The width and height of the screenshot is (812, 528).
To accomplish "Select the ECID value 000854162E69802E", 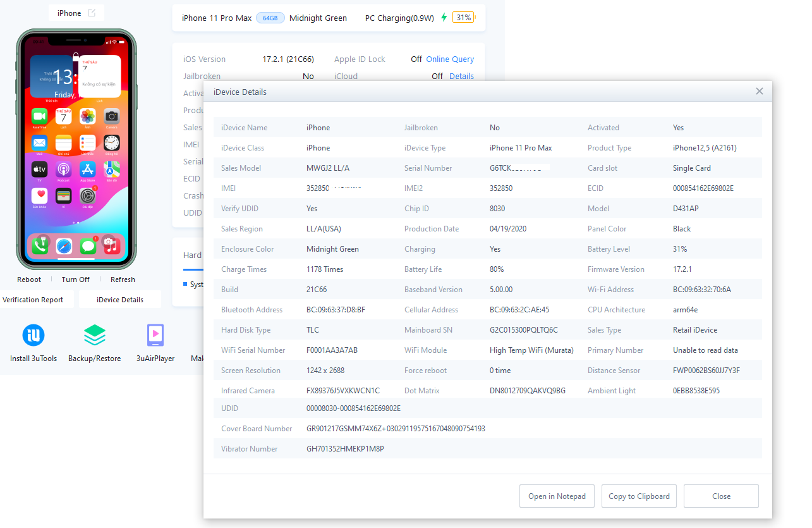I will (703, 188).
